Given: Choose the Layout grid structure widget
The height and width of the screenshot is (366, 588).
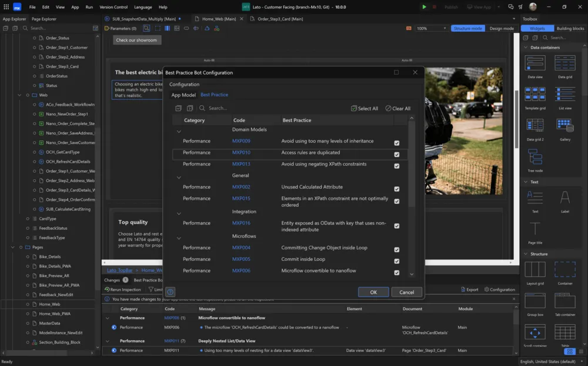Looking at the screenshot, I should [x=535, y=273].
